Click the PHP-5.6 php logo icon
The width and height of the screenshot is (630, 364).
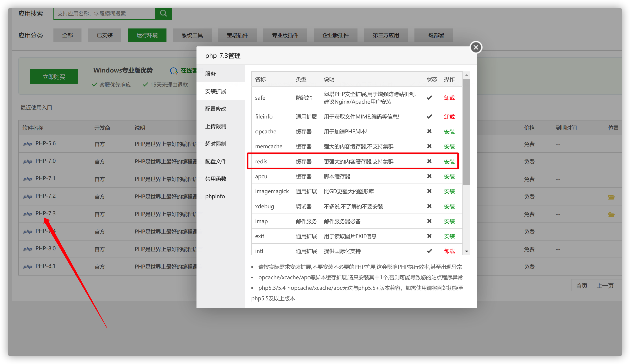pyautogui.click(x=28, y=144)
